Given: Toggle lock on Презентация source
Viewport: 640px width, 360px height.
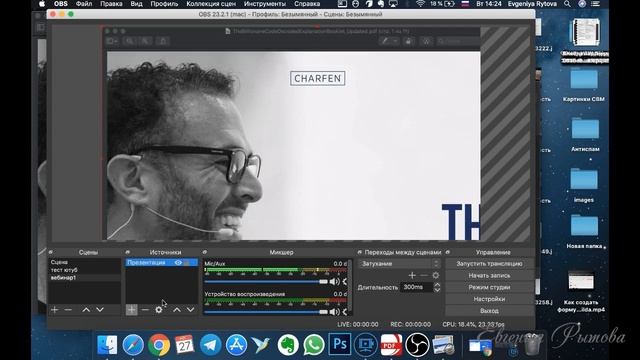Looking at the screenshot, I should (187, 262).
